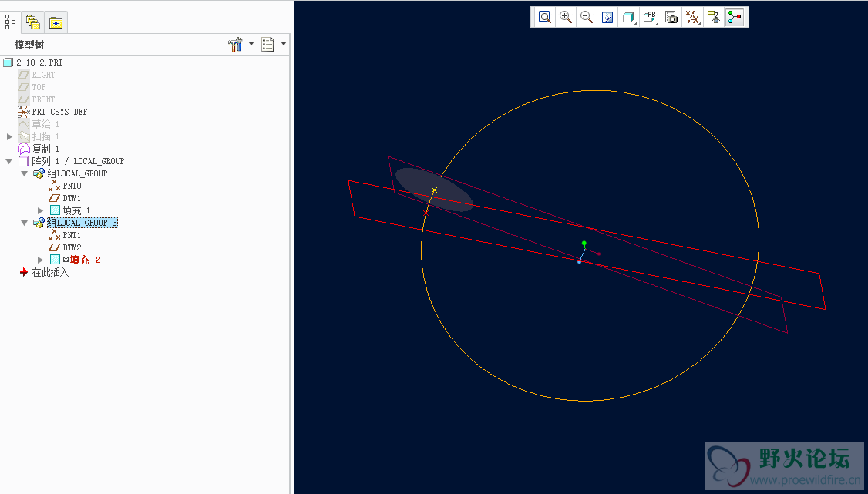Open the saved views camera icon
The width and height of the screenshot is (868, 494).
tap(671, 17)
